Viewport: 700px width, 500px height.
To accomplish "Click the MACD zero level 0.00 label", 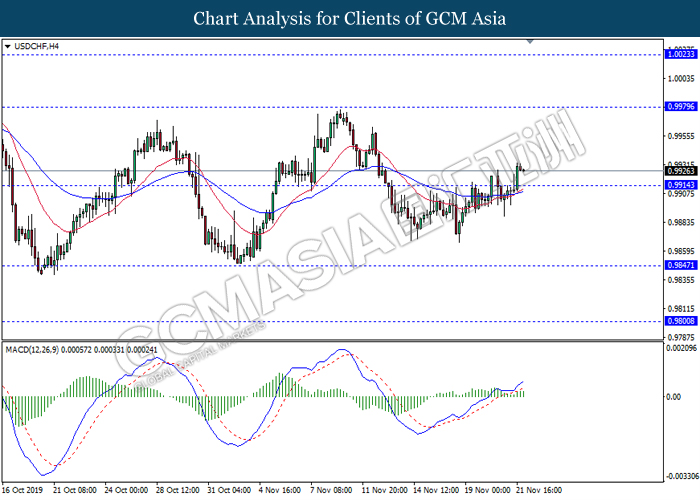I will point(673,397).
